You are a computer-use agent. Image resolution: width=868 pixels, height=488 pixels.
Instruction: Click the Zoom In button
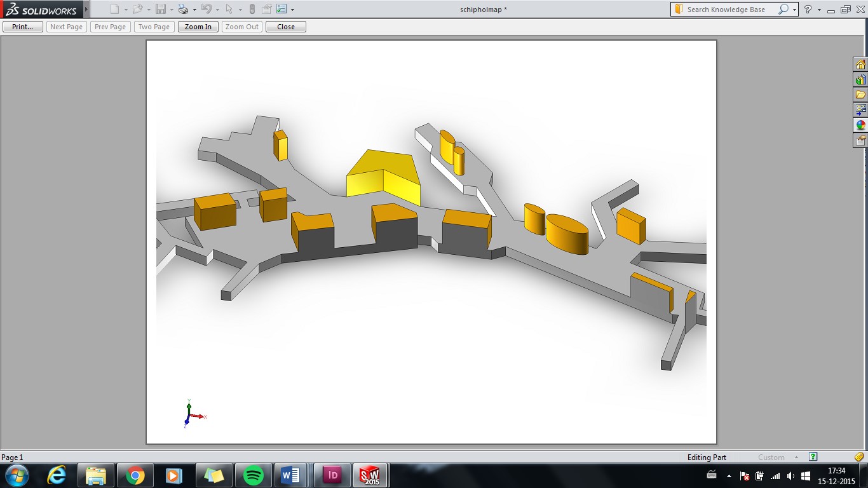pyautogui.click(x=198, y=27)
